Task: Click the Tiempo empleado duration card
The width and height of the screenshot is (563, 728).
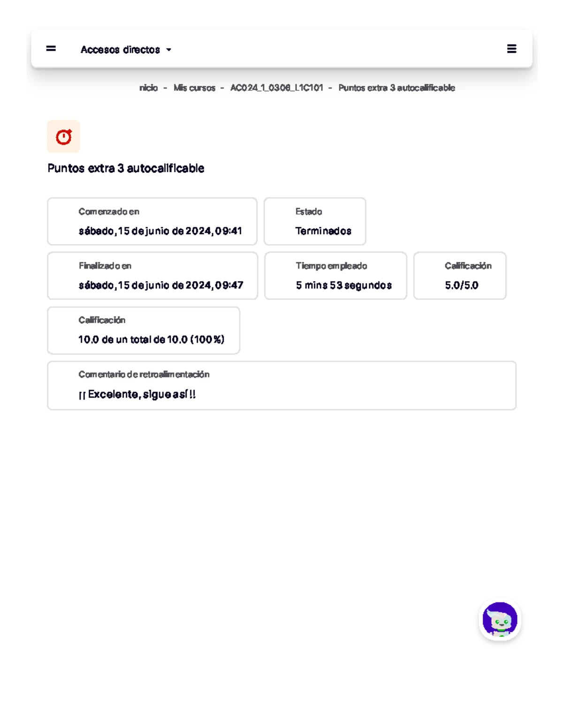Action: [x=335, y=276]
